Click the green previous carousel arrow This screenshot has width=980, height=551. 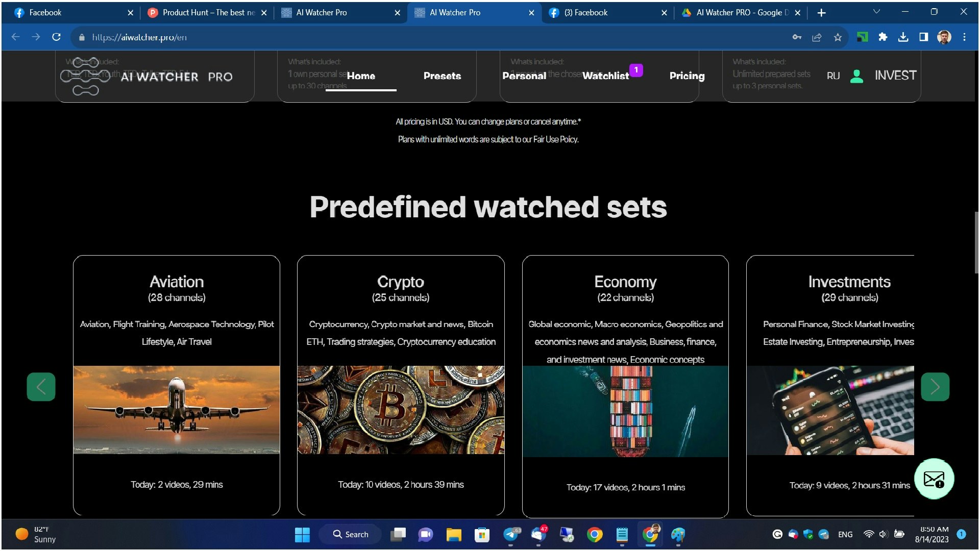41,387
